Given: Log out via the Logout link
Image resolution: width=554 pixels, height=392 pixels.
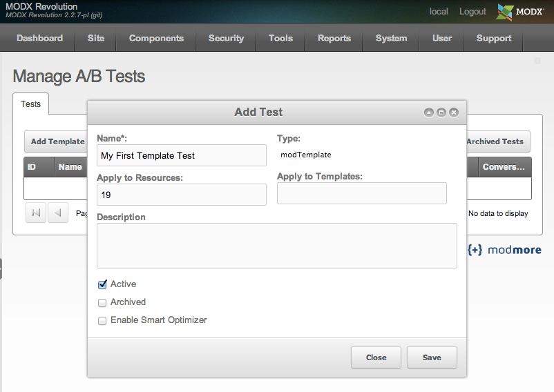Looking at the screenshot, I should click(x=472, y=12).
